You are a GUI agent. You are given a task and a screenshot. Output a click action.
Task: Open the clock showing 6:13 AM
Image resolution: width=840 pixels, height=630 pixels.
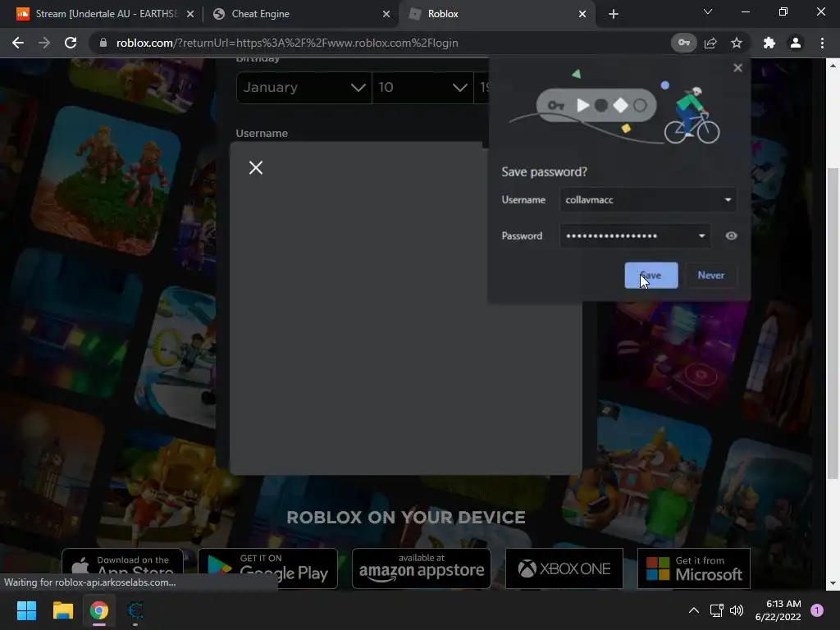click(778, 610)
